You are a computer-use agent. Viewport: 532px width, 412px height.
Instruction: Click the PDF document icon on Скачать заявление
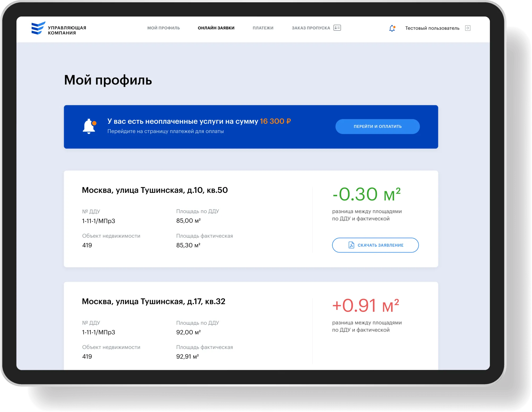coord(351,245)
